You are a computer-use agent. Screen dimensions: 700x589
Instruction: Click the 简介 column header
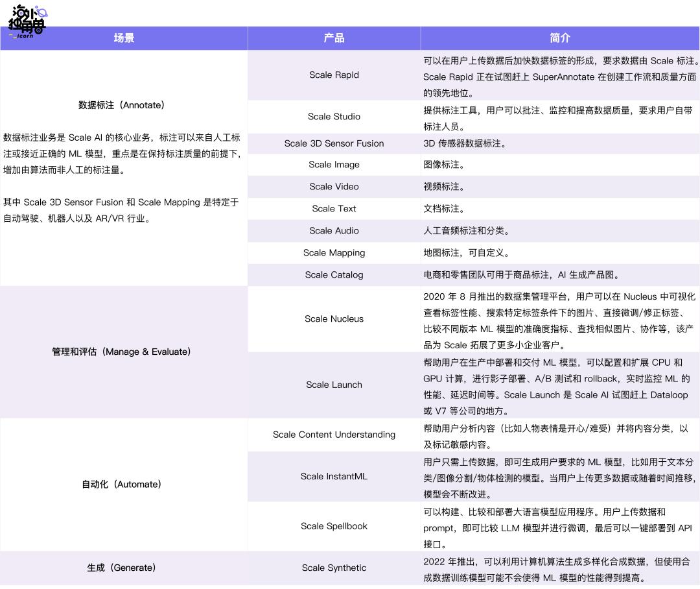(x=560, y=38)
